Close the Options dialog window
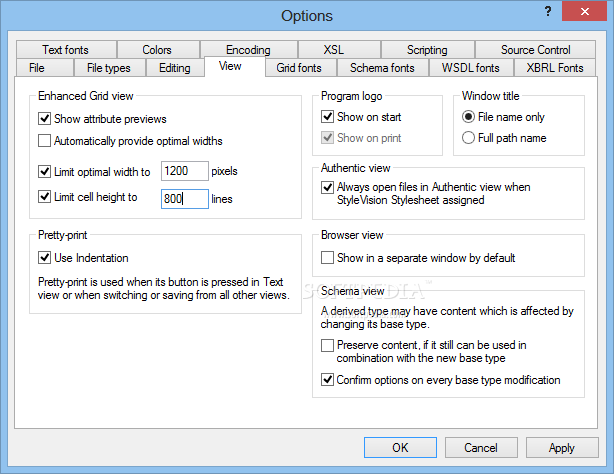The width and height of the screenshot is (614, 474). (x=585, y=11)
